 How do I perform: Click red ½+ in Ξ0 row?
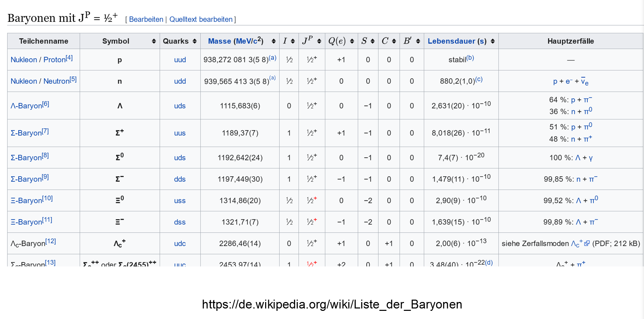312,200
